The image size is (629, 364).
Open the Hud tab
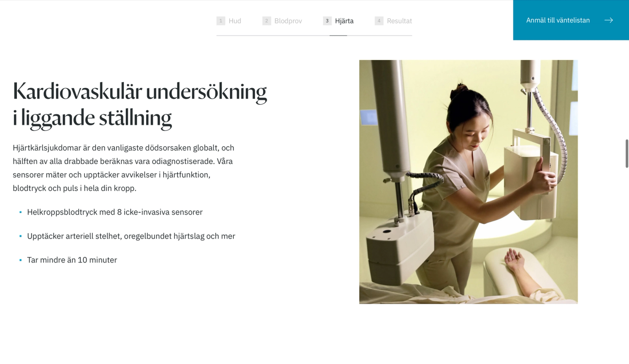229,21
